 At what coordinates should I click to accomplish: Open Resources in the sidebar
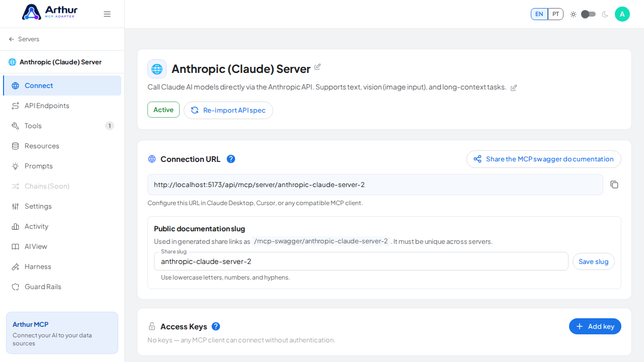tap(62, 146)
